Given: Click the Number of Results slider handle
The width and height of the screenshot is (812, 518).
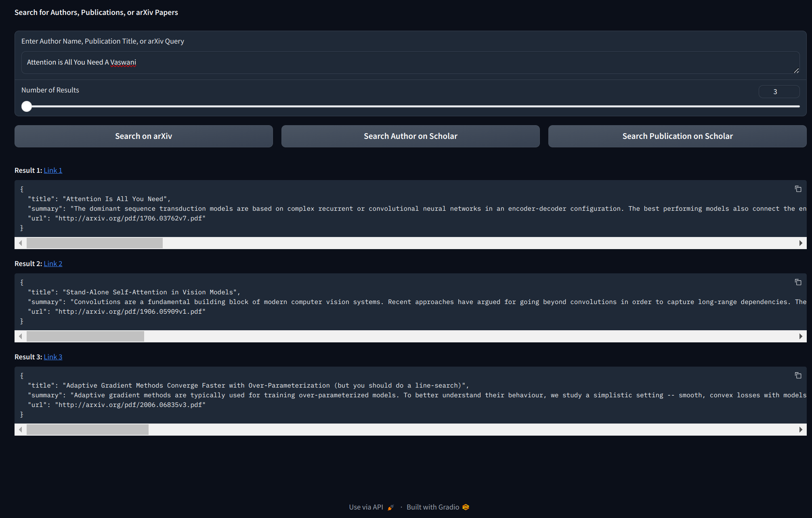Looking at the screenshot, I should [x=27, y=106].
